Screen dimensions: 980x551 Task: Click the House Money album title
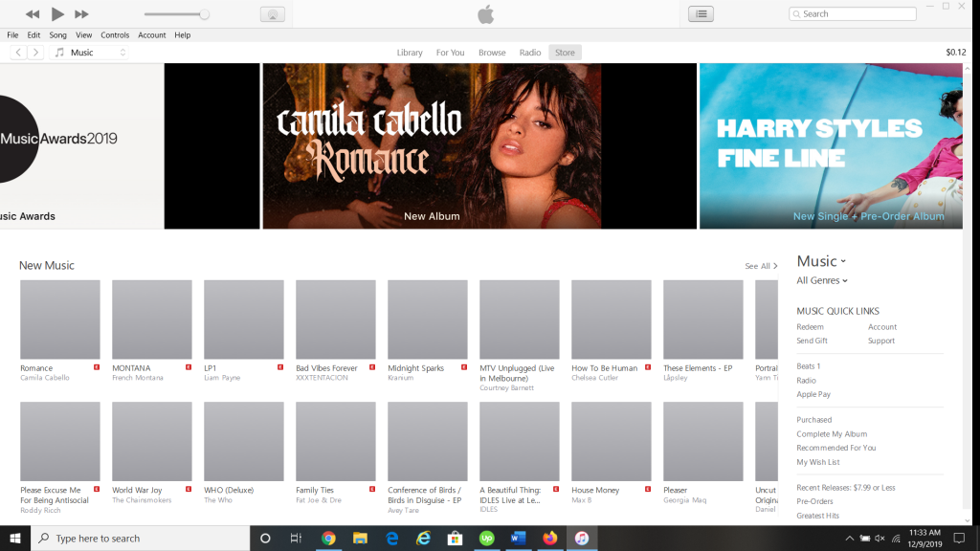pos(595,490)
